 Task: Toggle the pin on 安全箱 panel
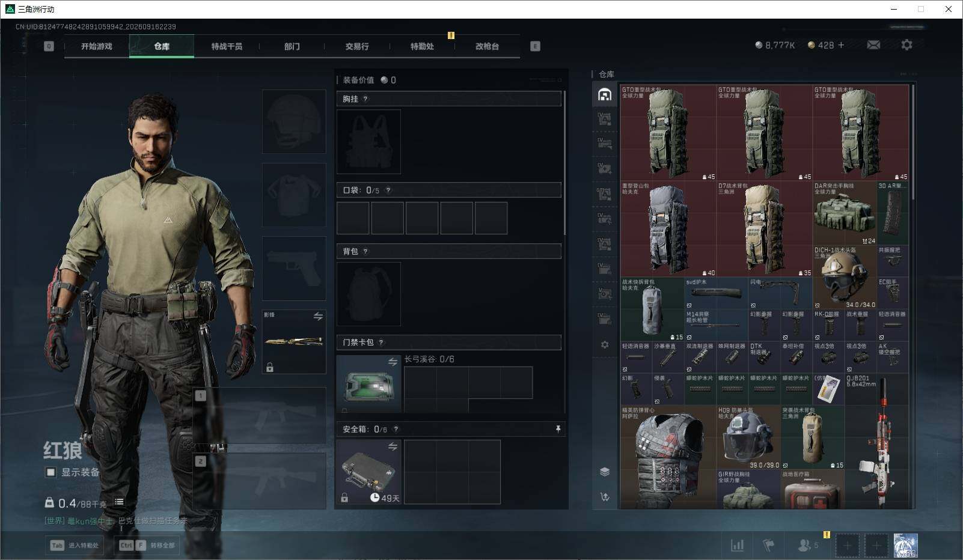(558, 428)
